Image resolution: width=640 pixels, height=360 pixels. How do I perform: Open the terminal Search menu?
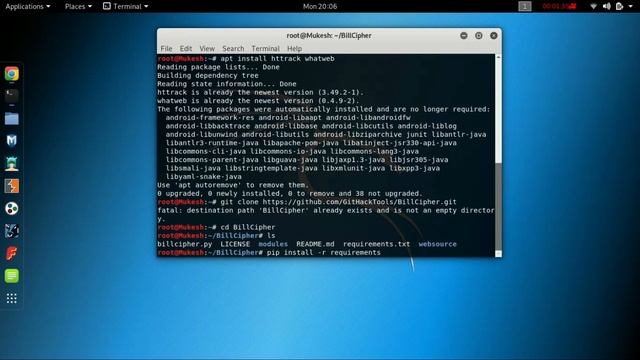[x=233, y=49]
